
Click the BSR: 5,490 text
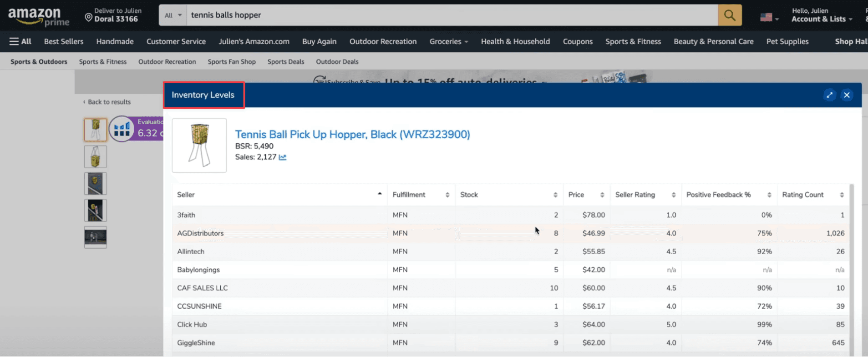tap(254, 146)
